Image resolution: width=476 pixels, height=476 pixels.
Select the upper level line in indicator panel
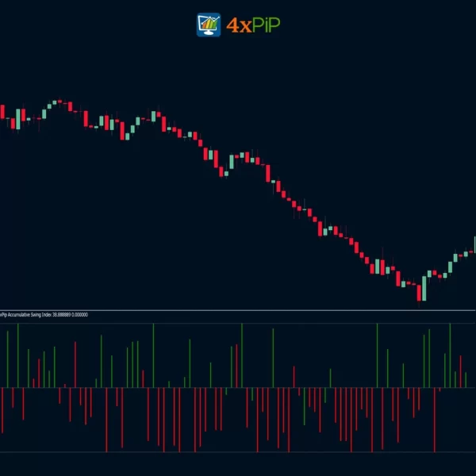(238, 323)
